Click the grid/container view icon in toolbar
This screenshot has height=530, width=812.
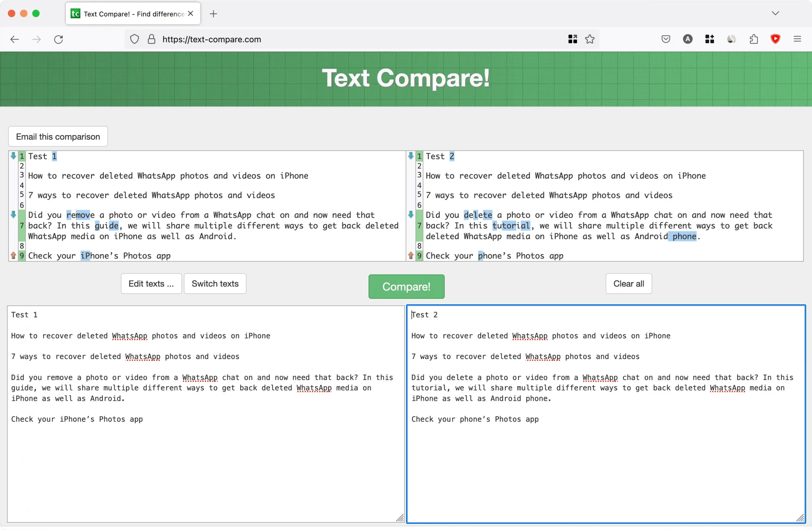pos(572,39)
